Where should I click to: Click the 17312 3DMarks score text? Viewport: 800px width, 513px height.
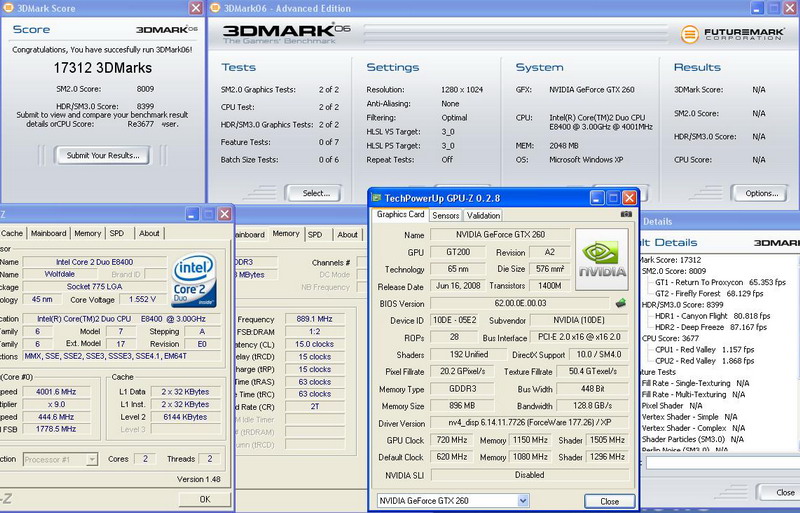point(103,68)
